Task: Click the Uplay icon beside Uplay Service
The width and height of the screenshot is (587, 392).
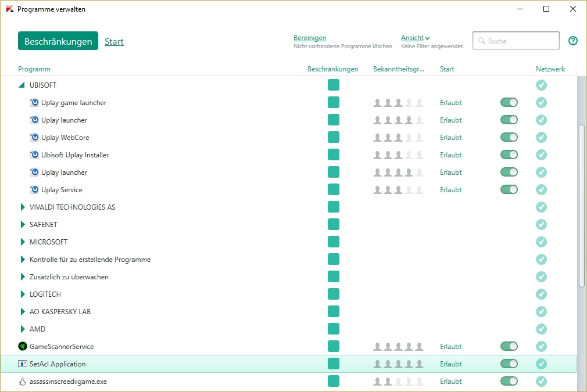Action: click(34, 189)
